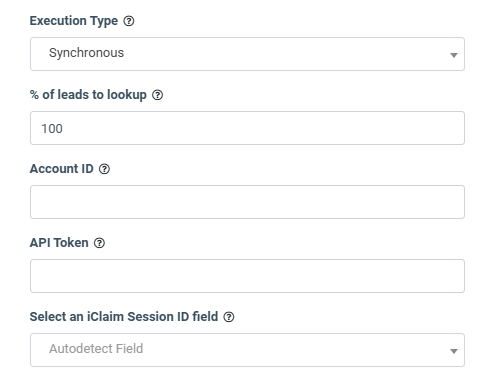Click the API Token label text

(x=59, y=243)
